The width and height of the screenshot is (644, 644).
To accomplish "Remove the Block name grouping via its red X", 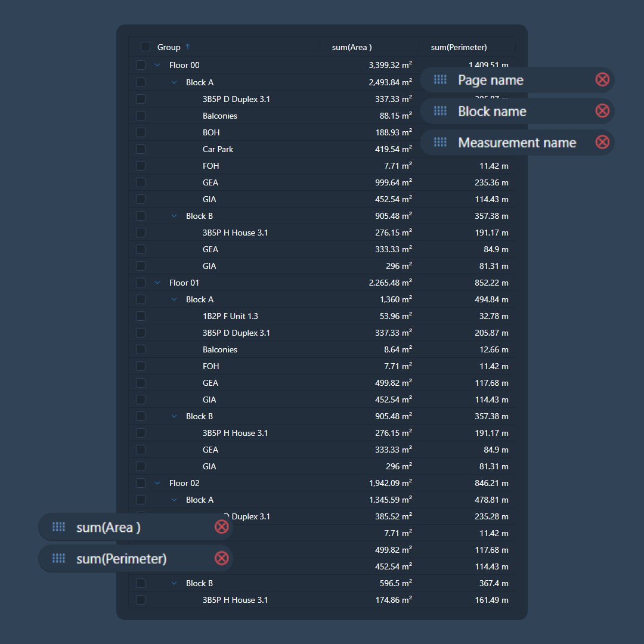I will click(602, 111).
